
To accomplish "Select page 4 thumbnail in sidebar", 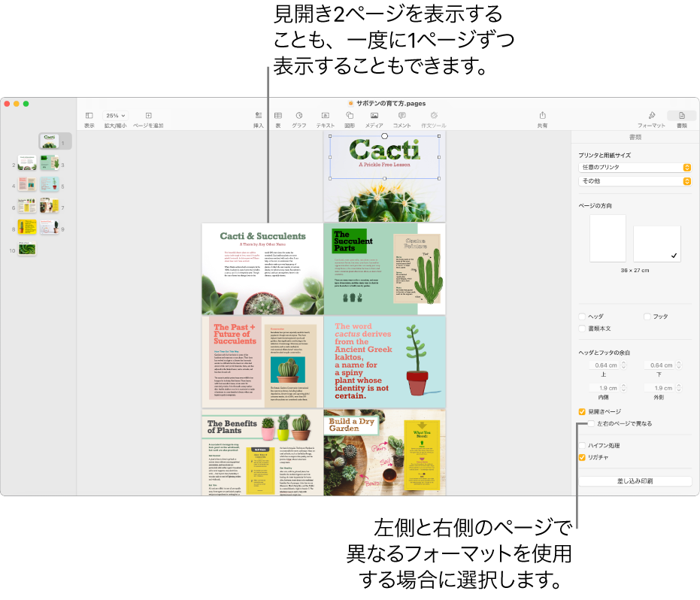I will (x=27, y=184).
